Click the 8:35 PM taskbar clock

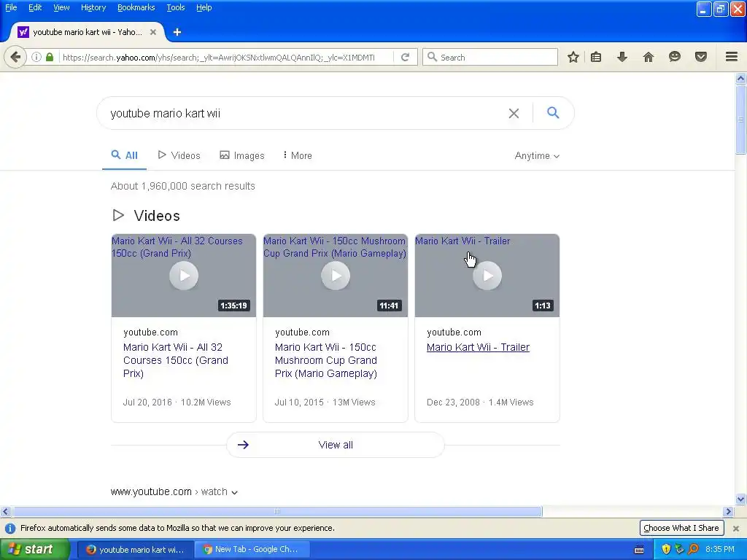(720, 549)
